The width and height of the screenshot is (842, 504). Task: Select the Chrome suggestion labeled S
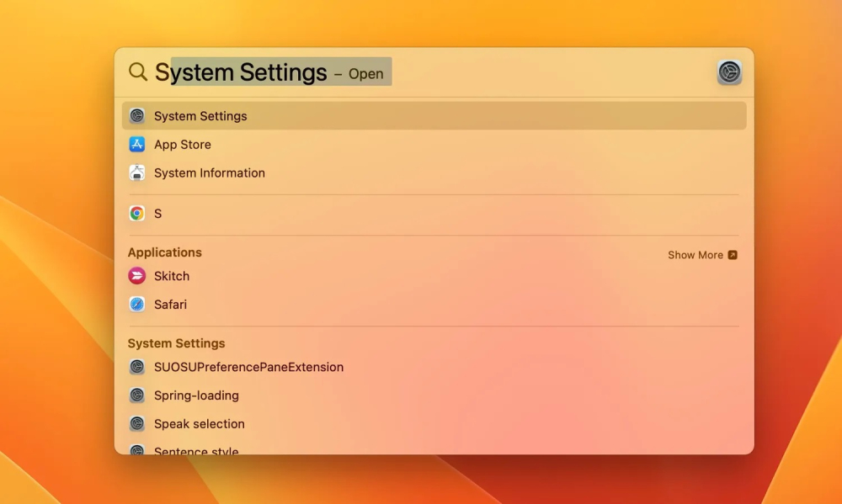tap(157, 214)
